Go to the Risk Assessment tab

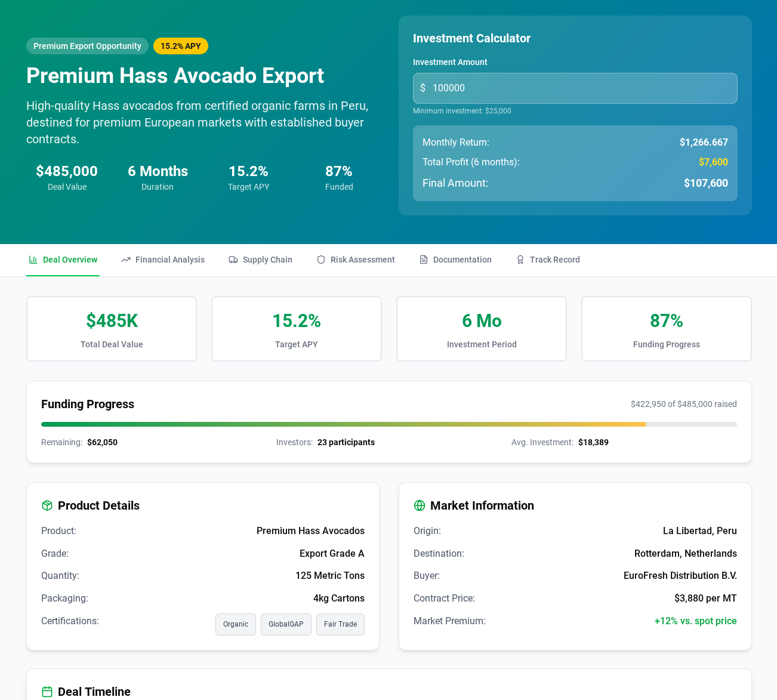tap(362, 260)
